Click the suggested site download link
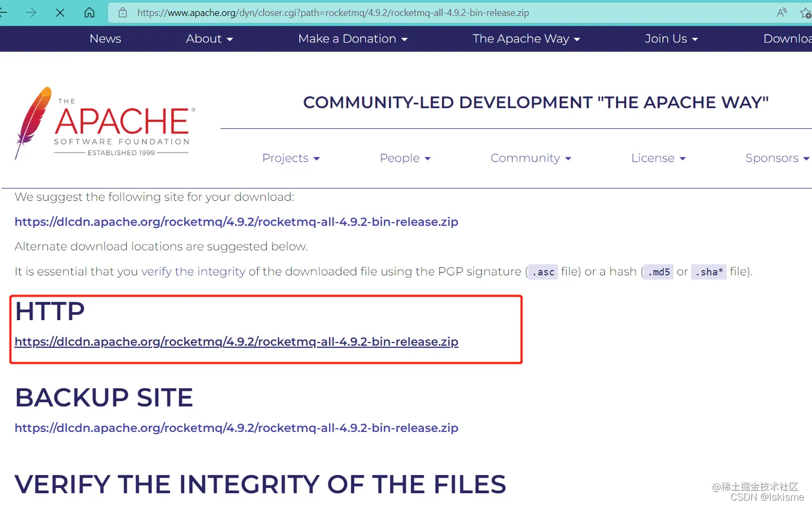 click(236, 222)
